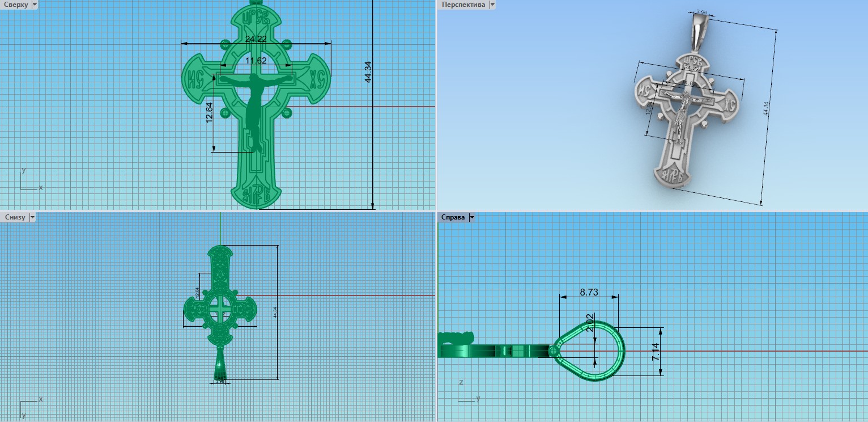Click the world axes icon in Сверху viewport
The image size is (868, 422).
(28, 181)
